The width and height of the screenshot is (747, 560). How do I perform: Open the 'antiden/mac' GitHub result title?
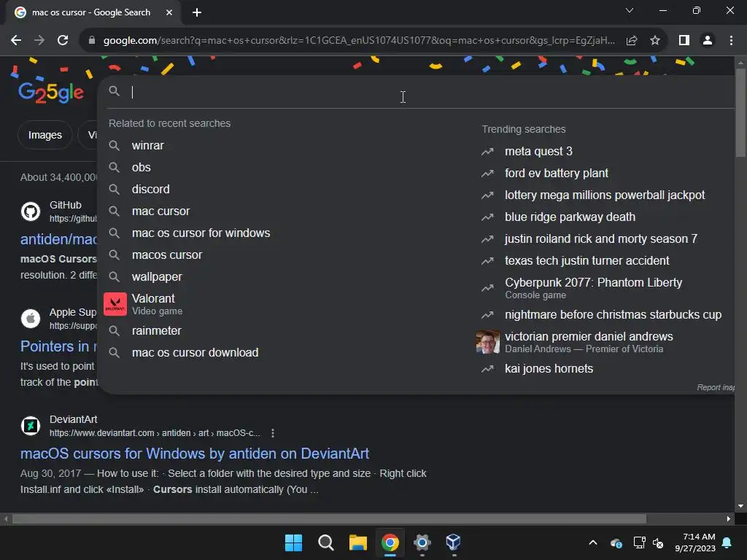click(x=58, y=239)
